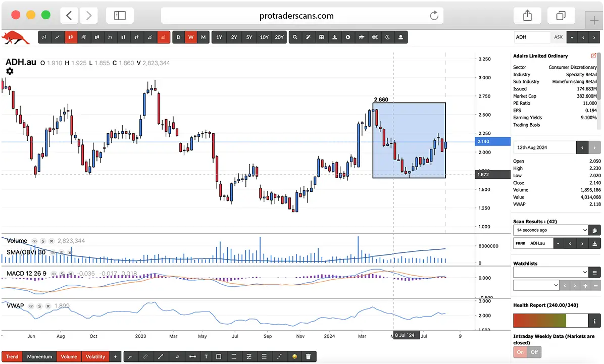Select the trend line drawing tool
The width and height of the screenshot is (604, 364).
[160, 357]
